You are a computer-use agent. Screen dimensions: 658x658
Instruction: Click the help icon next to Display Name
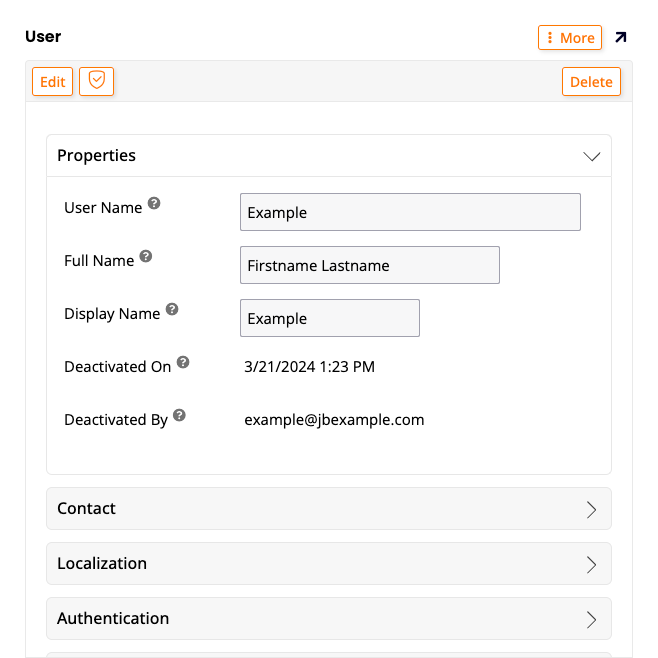(x=172, y=309)
